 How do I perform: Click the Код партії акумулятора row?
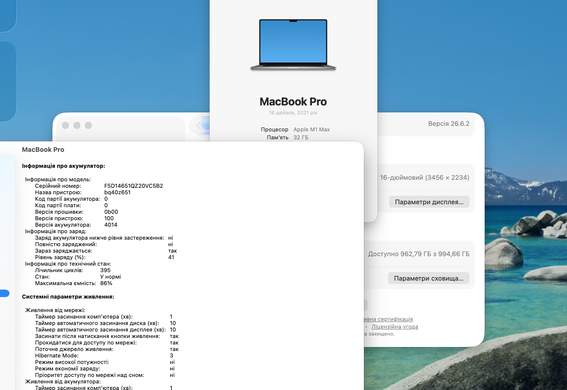(x=71, y=199)
